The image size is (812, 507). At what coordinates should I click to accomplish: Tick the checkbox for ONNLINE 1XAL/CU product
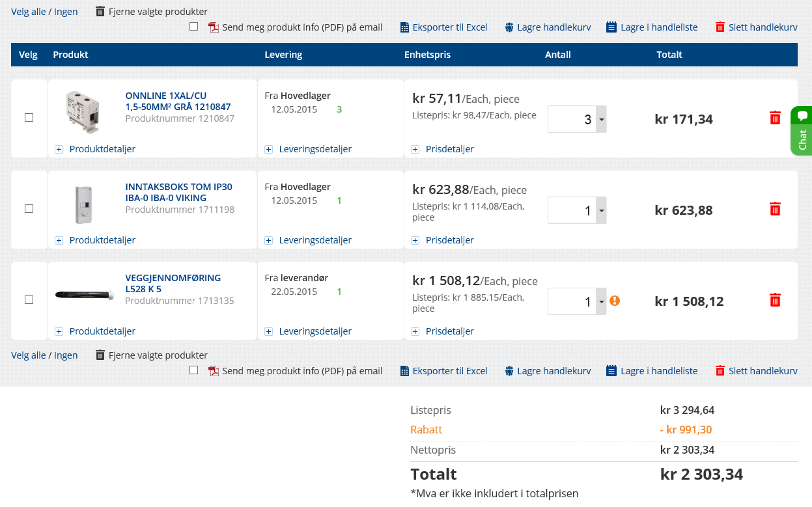[x=29, y=118]
